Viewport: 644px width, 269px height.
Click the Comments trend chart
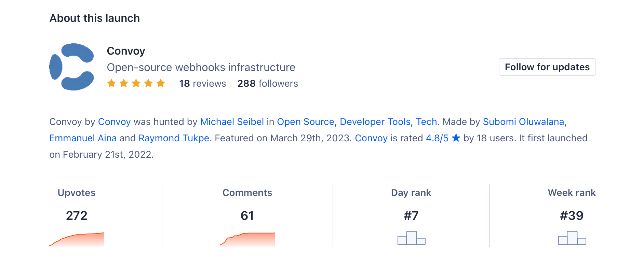click(247, 240)
